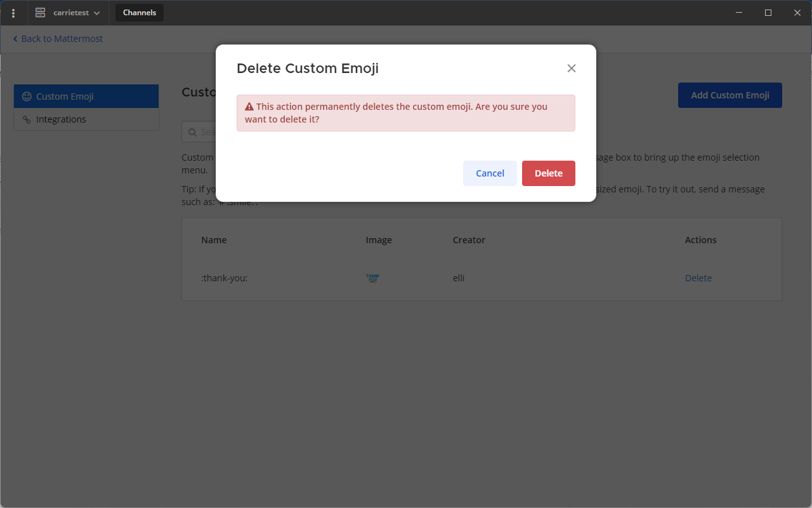Expand the carrietest server dropdown arrow
812x508 pixels.
tap(96, 13)
